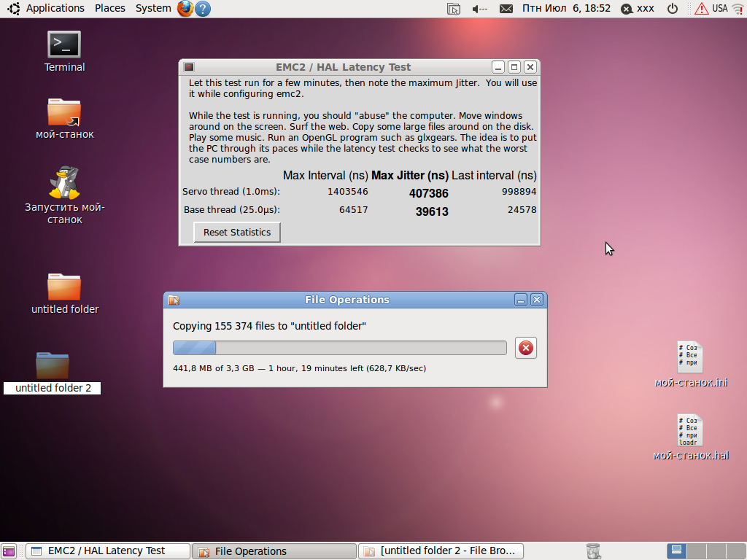Maximize the Latency Test window

point(514,67)
